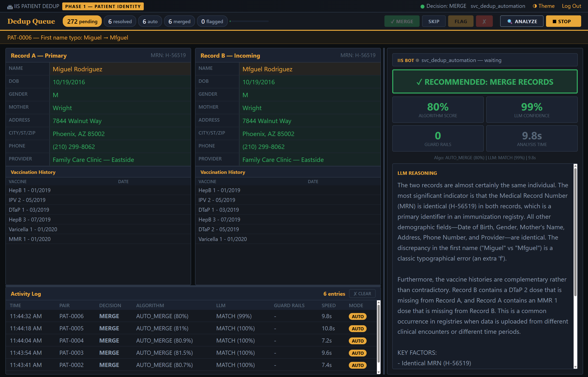This screenshot has width=588, height=377.
Task: Collapse the Record B — Incoming panel
Action: (x=230, y=56)
